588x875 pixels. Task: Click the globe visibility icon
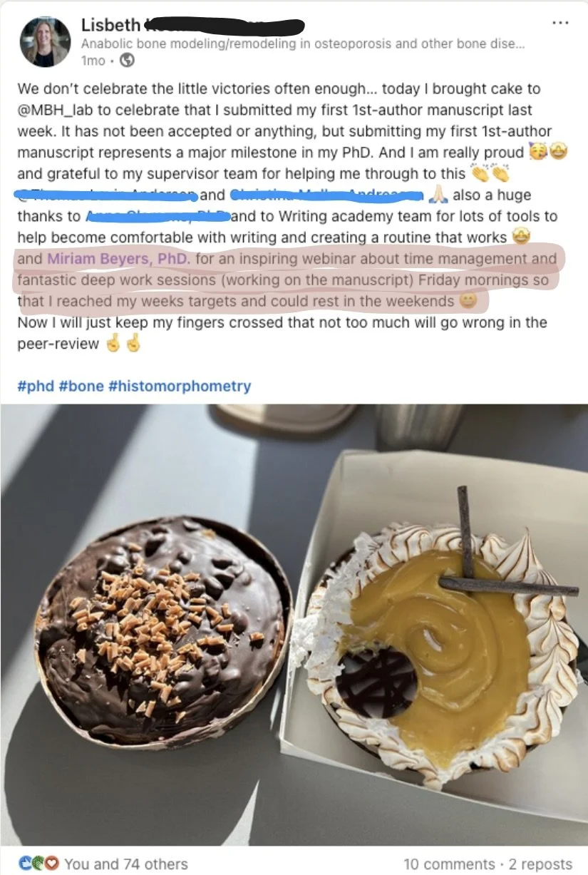pyautogui.click(x=128, y=61)
